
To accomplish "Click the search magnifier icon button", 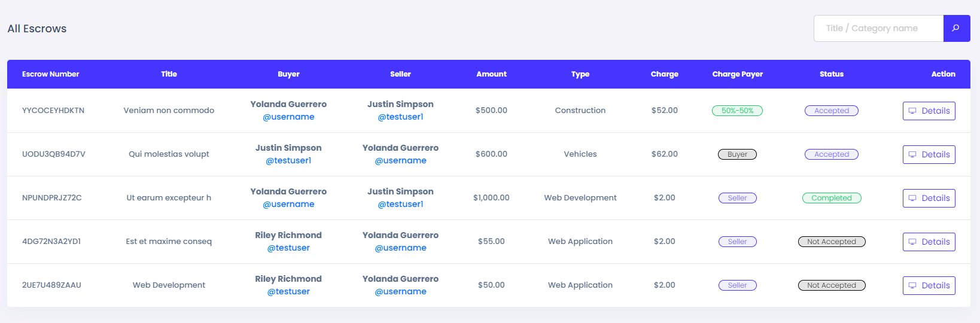I will point(956,28).
